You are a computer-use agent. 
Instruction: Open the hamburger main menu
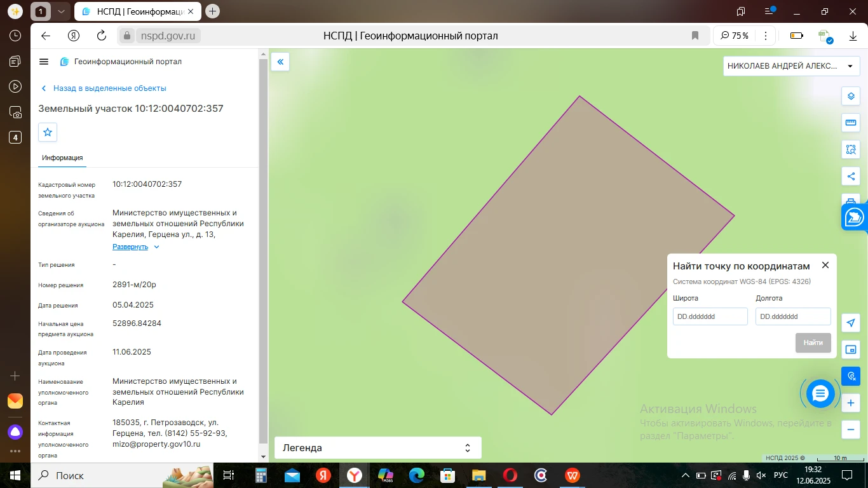tap(44, 62)
